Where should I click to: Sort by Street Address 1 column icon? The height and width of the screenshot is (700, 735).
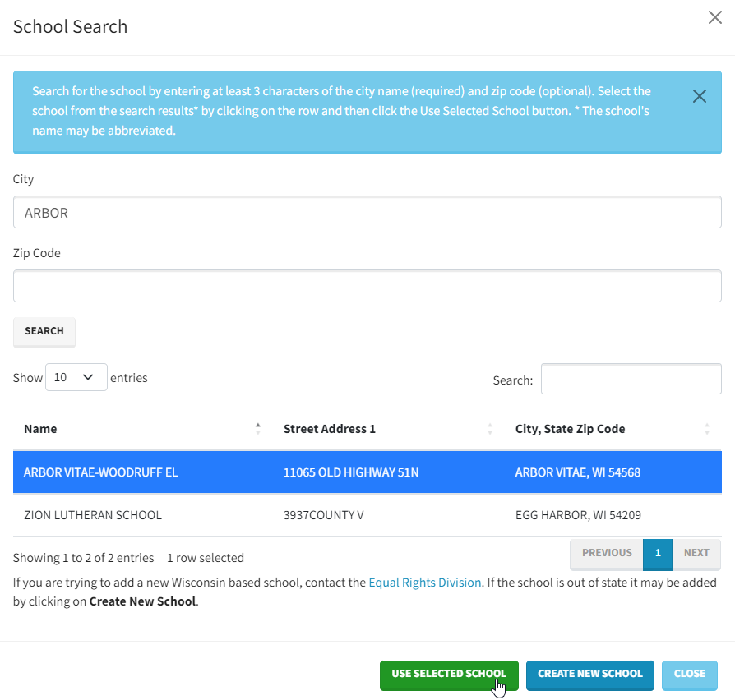click(x=490, y=429)
